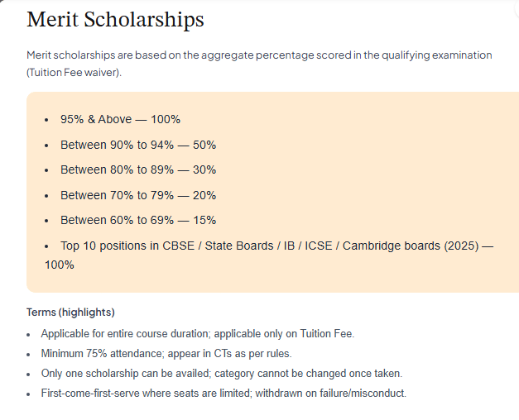The width and height of the screenshot is (519, 420).
Task: Click the "Terms (highlights)" subheading
Action: pos(70,313)
